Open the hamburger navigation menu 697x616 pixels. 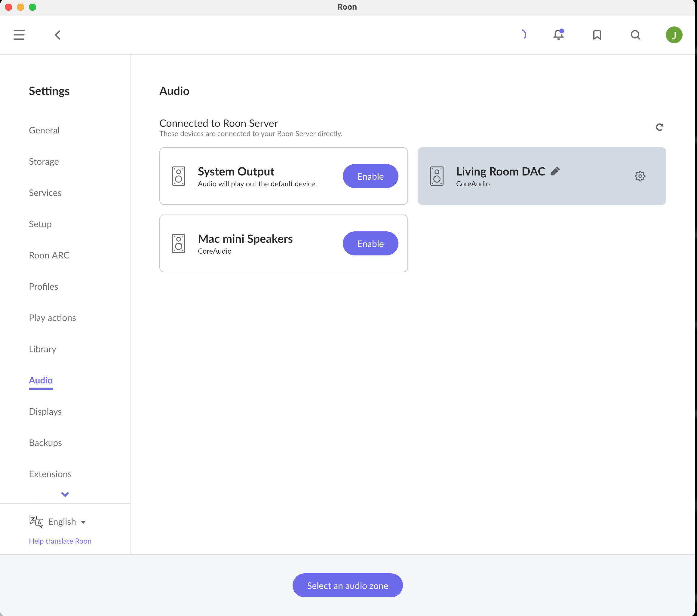(19, 35)
